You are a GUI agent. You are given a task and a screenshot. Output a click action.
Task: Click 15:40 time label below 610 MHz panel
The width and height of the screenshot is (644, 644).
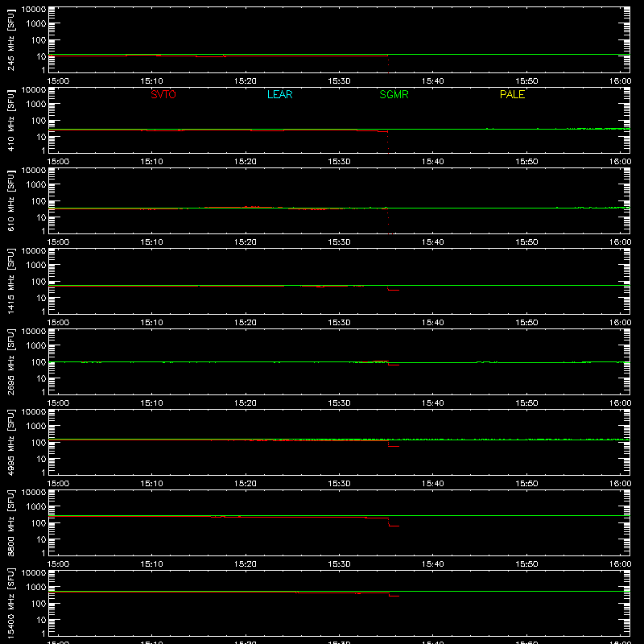[432, 242]
